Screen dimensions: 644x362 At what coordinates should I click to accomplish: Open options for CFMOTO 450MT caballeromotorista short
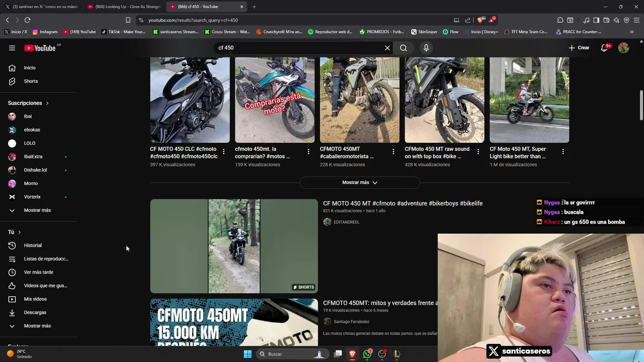coord(393,151)
